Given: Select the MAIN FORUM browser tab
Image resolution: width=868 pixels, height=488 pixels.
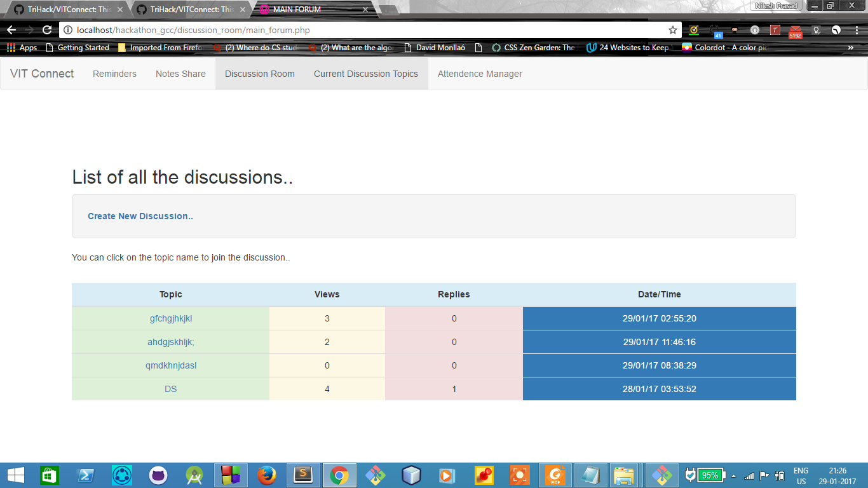Looking at the screenshot, I should (311, 10).
